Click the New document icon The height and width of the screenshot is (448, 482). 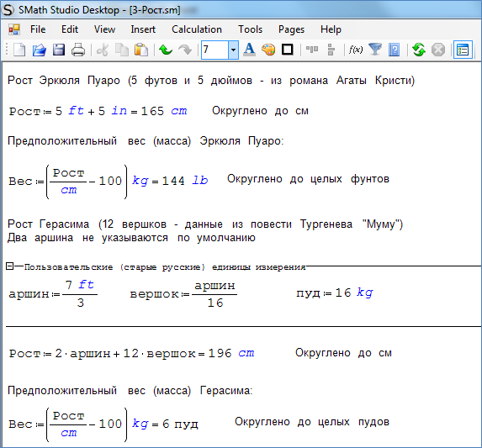coord(19,50)
